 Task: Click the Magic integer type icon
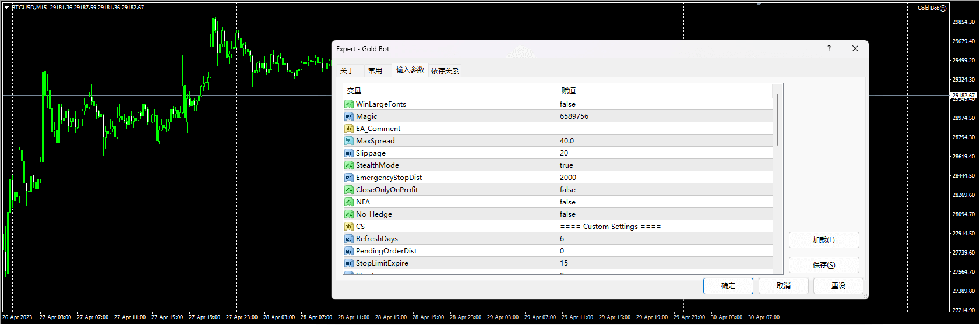click(348, 116)
